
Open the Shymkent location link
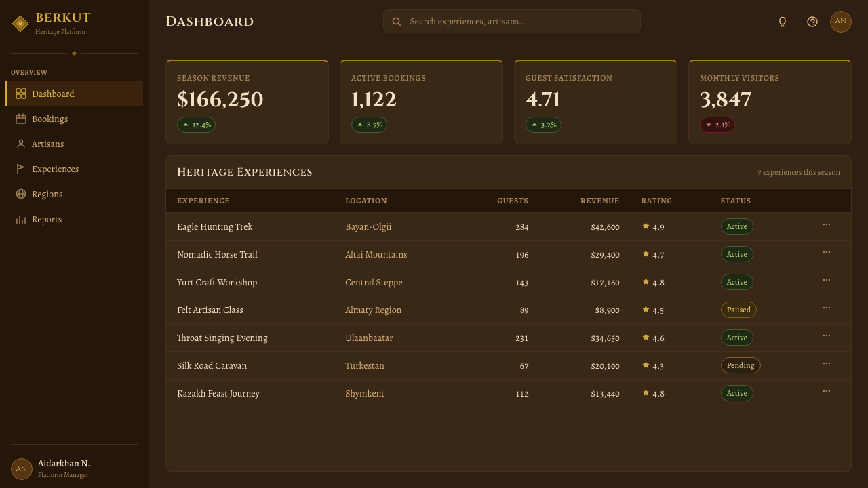coord(365,393)
